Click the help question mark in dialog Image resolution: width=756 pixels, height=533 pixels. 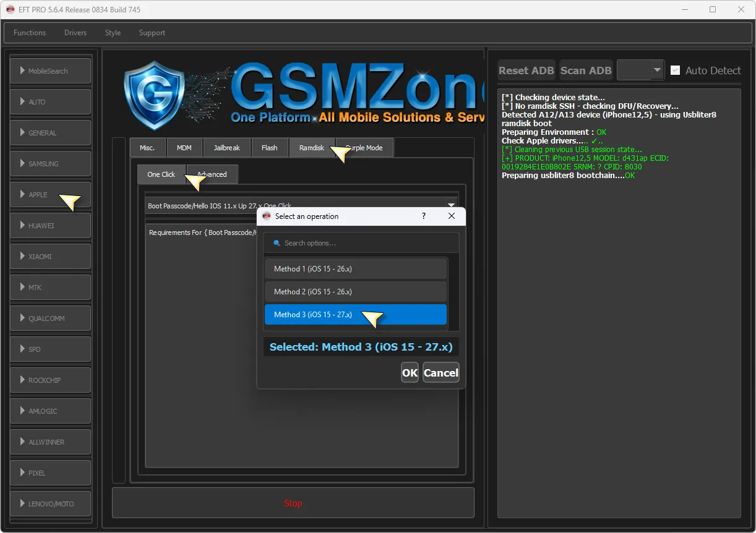pyautogui.click(x=424, y=216)
